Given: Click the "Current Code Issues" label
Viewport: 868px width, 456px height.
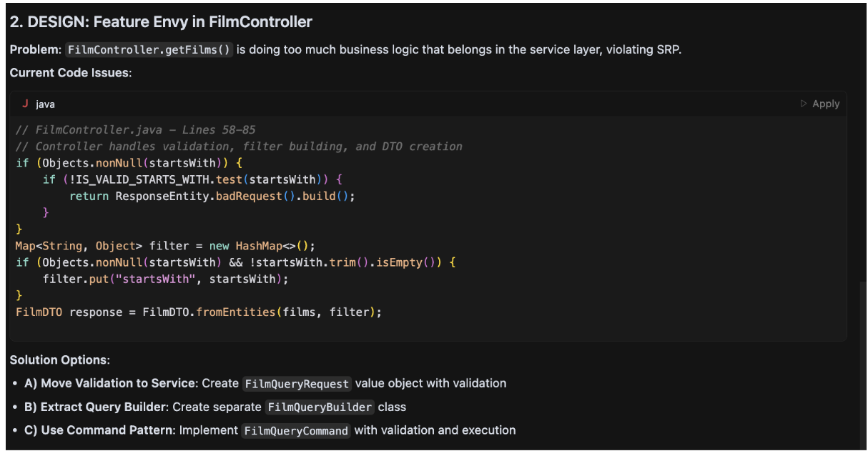Looking at the screenshot, I should (71, 73).
